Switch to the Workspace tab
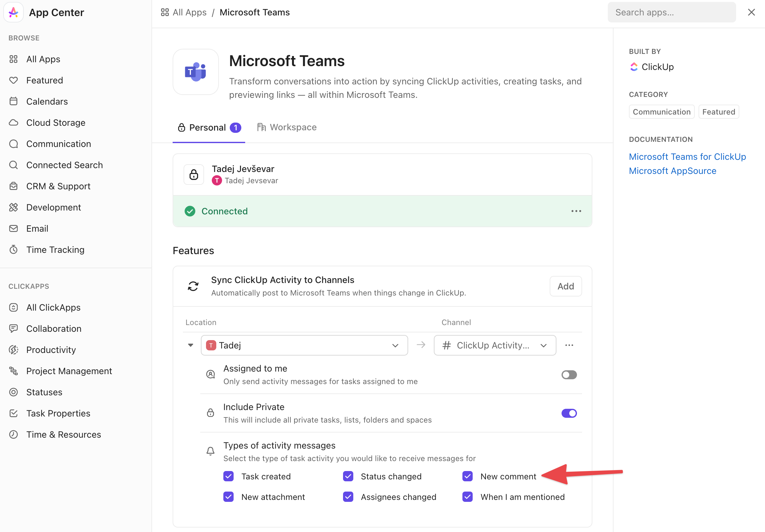The height and width of the screenshot is (532, 765). [x=287, y=128]
